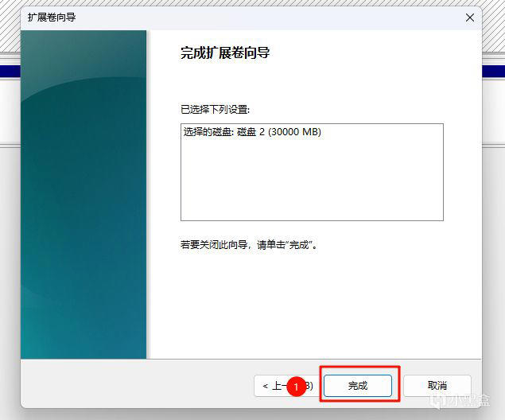Click the 完成扩展卷向导 heading

[225, 52]
